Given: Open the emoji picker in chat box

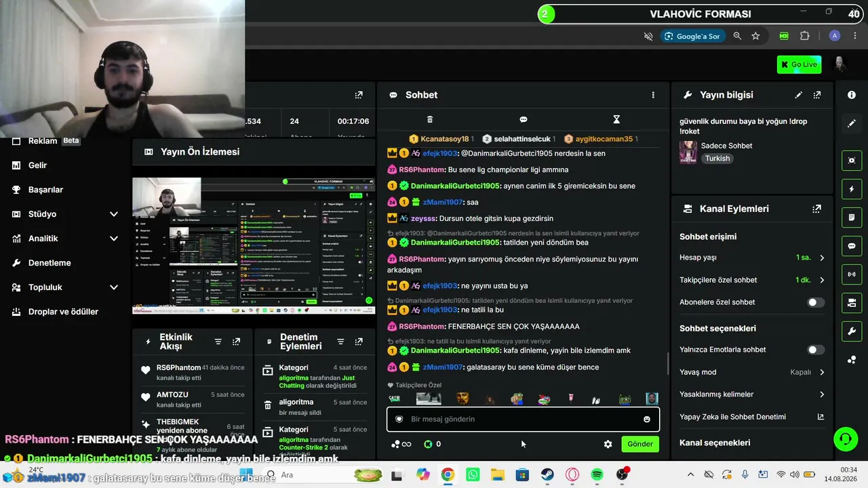Looking at the screenshot, I should [647, 420].
